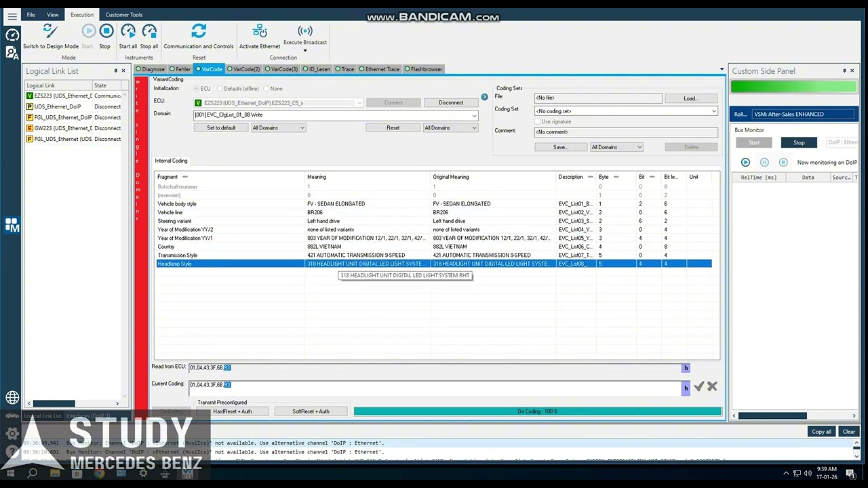Switch to the Fehler tab
Viewport: 868px width, 488px height.
tap(180, 69)
